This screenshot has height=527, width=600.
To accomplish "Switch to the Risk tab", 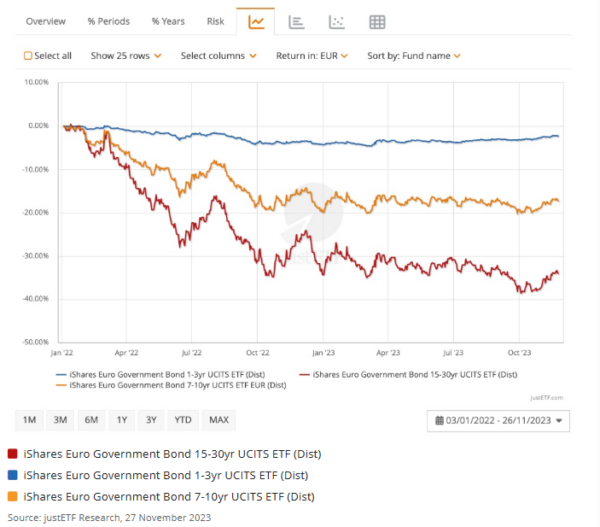I will click(215, 21).
